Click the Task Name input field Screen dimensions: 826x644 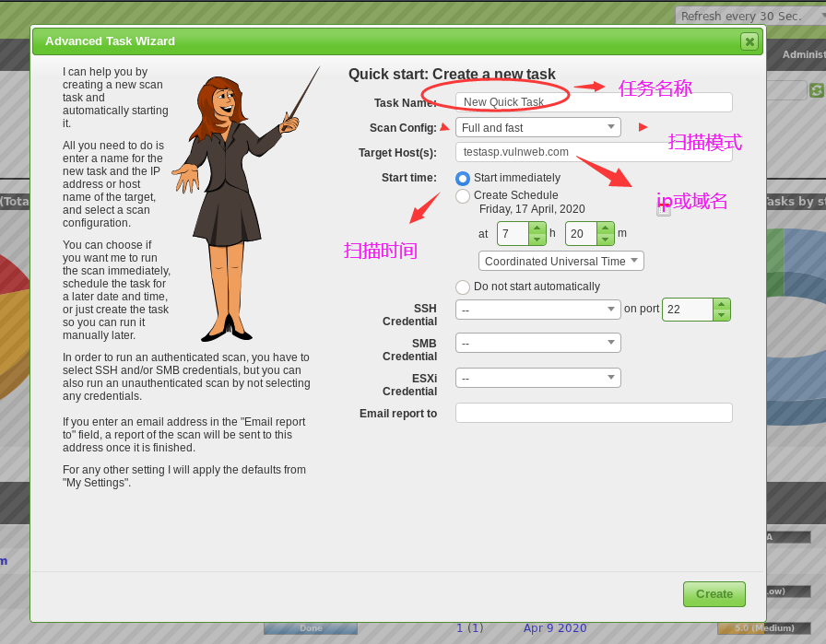594,102
